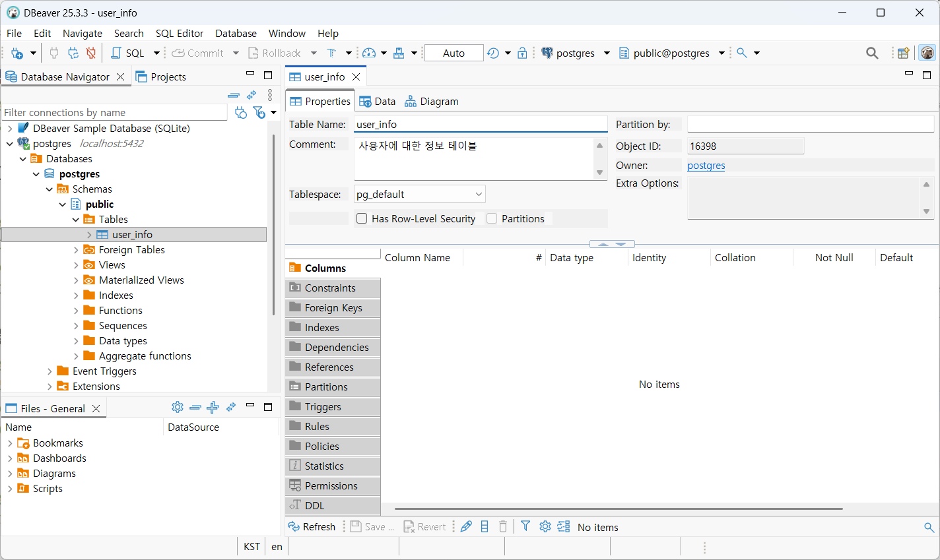Click the red Disconnect icon in toolbar
Screen dimensions: 940x560
click(x=91, y=53)
